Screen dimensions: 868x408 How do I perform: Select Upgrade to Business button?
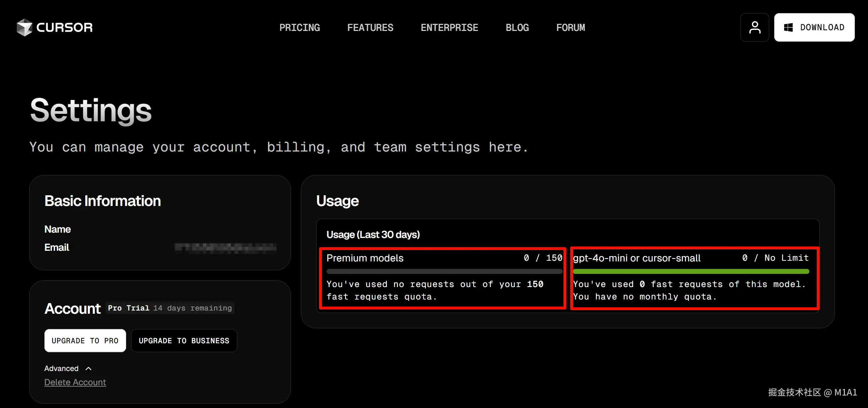pos(184,340)
